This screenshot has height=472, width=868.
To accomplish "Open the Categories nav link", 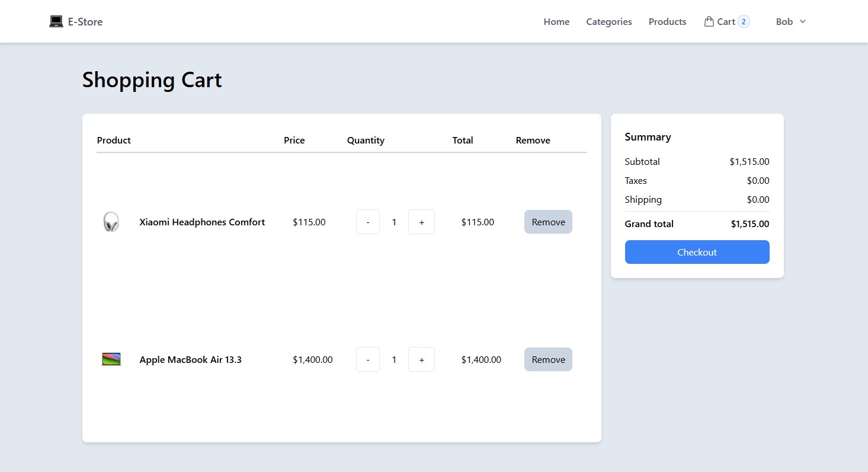I will click(x=609, y=22).
